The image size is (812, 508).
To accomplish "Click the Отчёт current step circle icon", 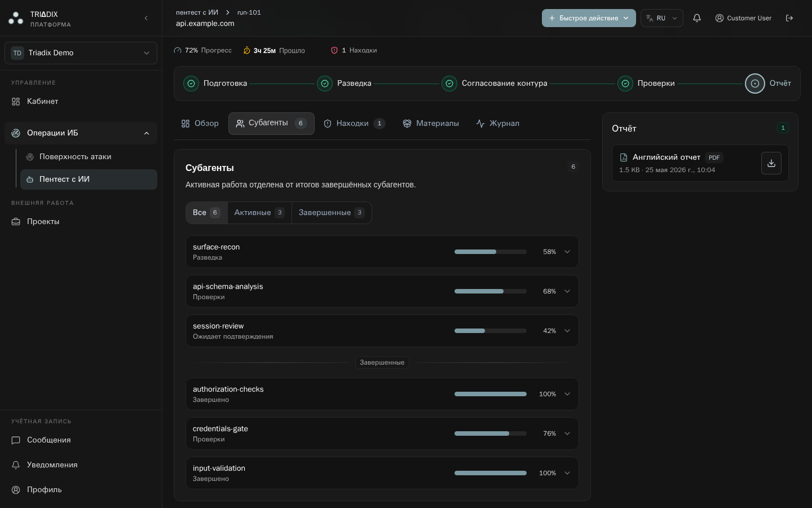I will pos(755,84).
